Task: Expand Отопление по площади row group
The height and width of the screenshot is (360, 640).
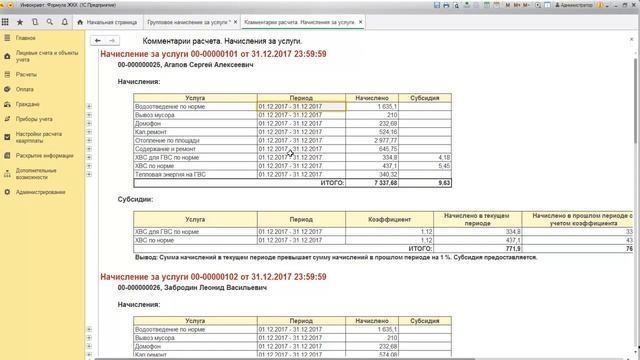Action: 89,140
